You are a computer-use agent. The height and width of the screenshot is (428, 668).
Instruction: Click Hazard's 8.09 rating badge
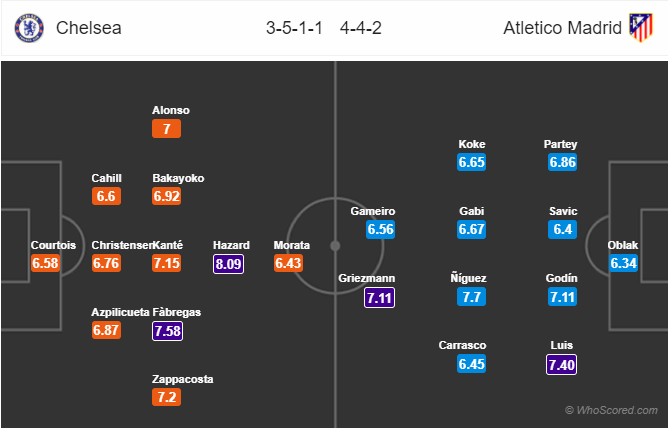pos(228,264)
